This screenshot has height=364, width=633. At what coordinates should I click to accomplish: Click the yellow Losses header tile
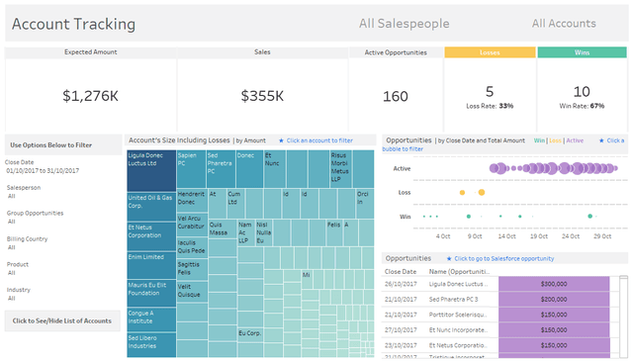click(490, 52)
